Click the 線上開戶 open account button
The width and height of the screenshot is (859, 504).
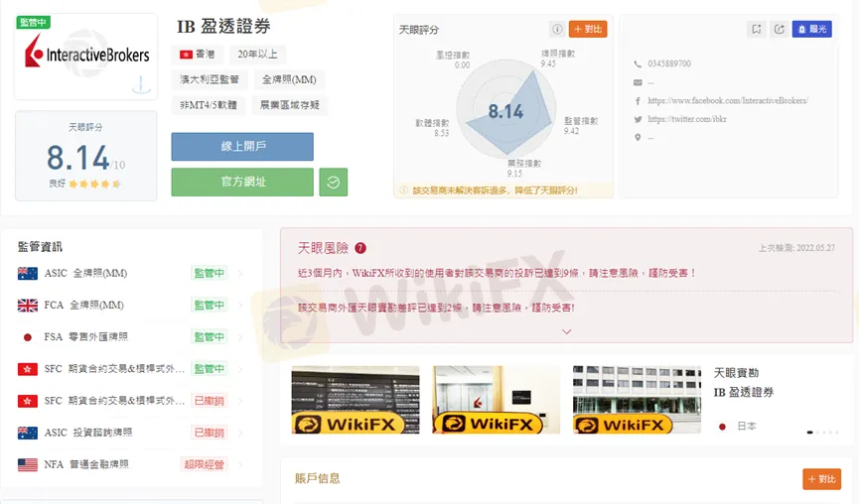(x=242, y=147)
